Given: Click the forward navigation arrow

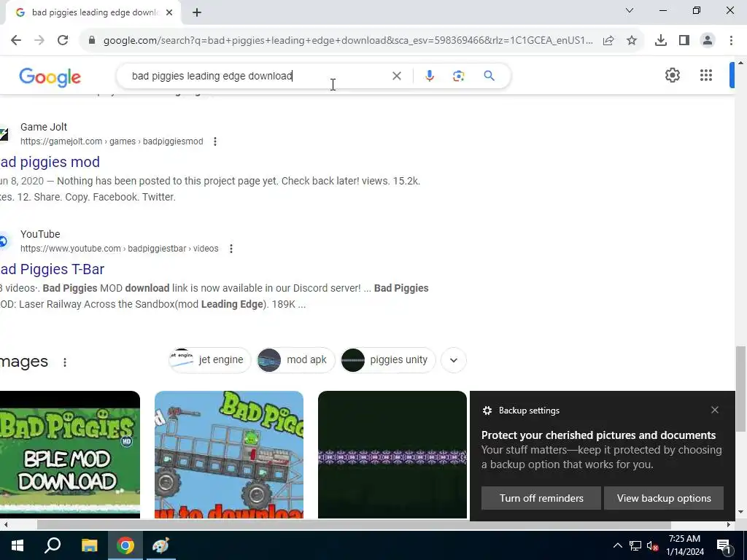Looking at the screenshot, I should click(39, 41).
